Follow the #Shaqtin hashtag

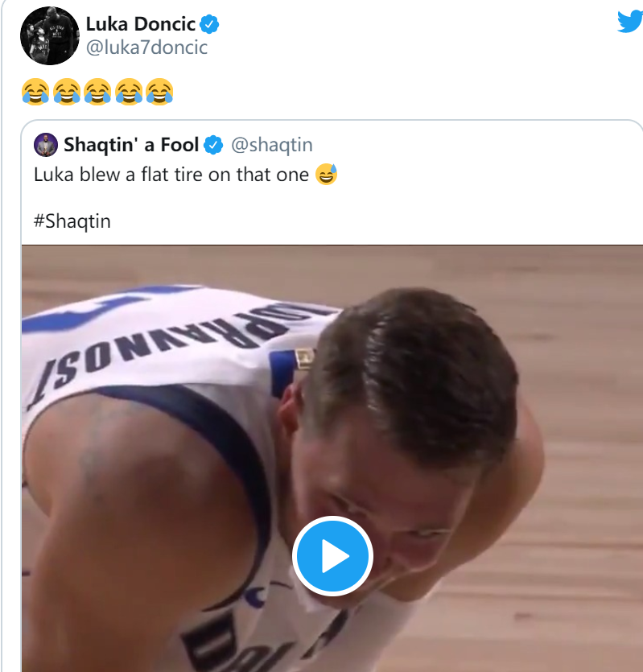(x=72, y=221)
